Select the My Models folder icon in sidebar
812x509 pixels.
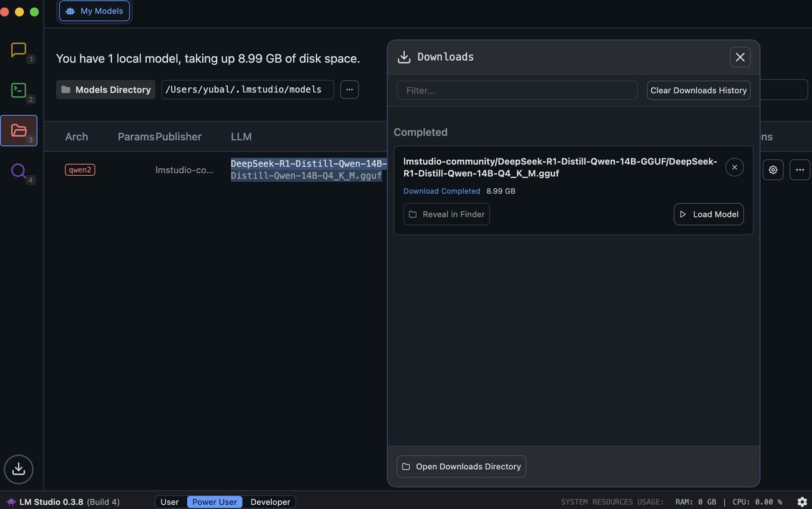17,130
